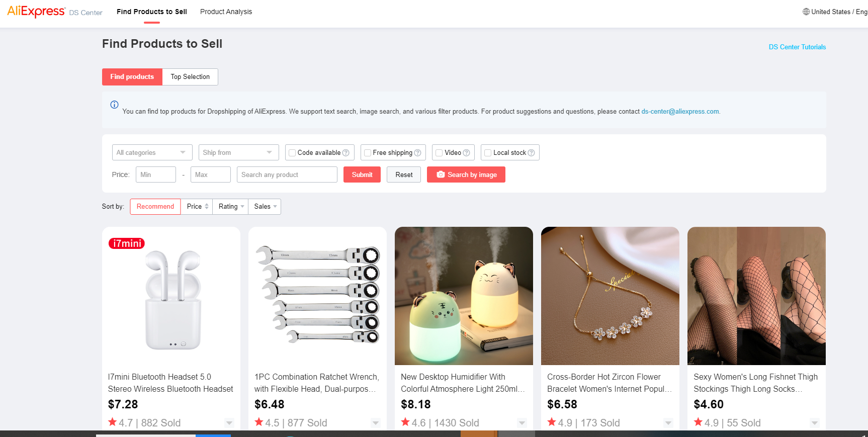Viewport: 868px width, 437px height.
Task: Switch to Top Selection tab
Action: coord(190,77)
